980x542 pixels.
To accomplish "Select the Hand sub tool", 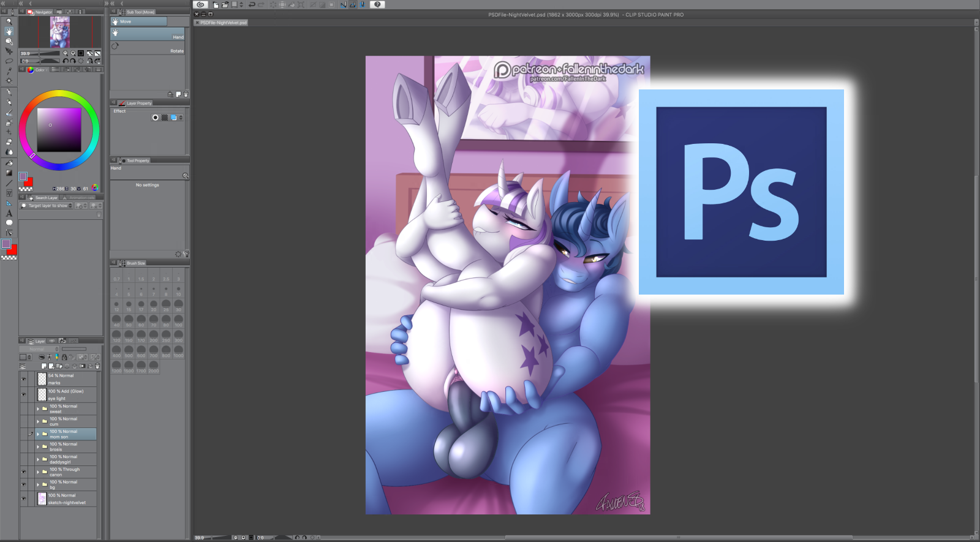I will coord(148,34).
